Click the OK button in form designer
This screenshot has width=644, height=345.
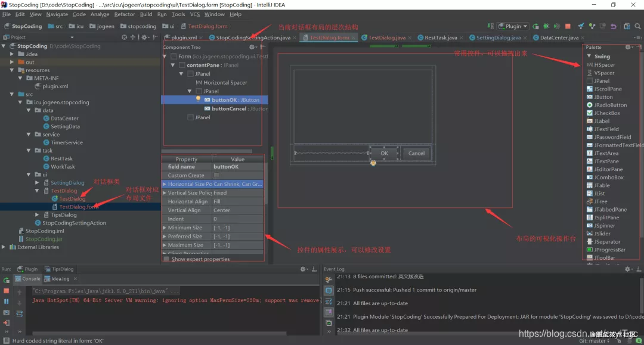tap(384, 153)
